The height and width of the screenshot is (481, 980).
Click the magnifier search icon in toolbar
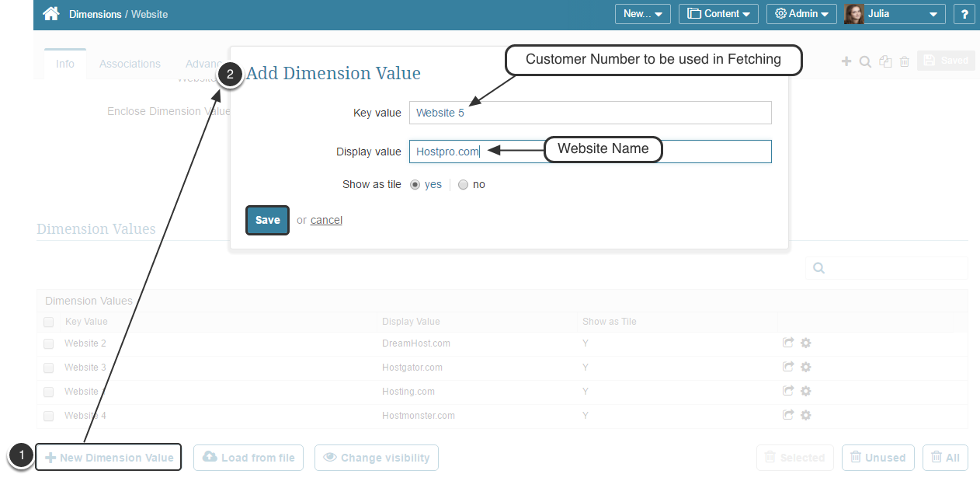coord(865,61)
